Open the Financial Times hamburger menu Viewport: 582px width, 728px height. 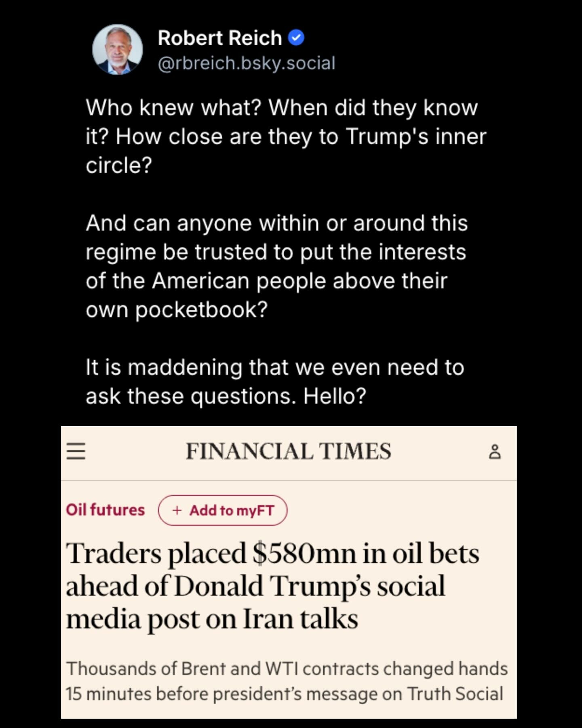[76, 451]
